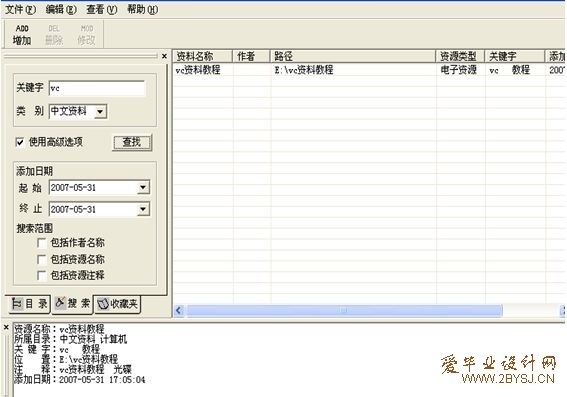Uncheck 使用高级选项 checkbox
The height and width of the screenshot is (397, 567).
[x=20, y=142]
